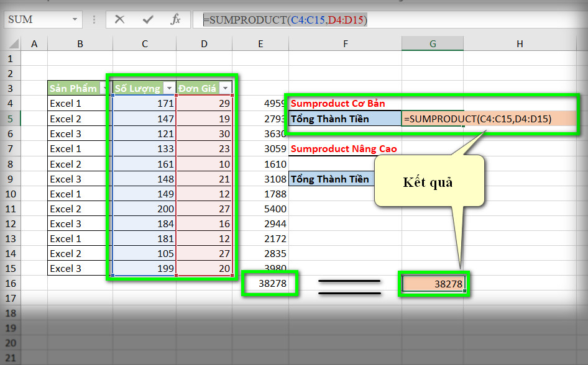Open the Số Lượng filter dropdown
588x365 pixels.
(x=169, y=88)
